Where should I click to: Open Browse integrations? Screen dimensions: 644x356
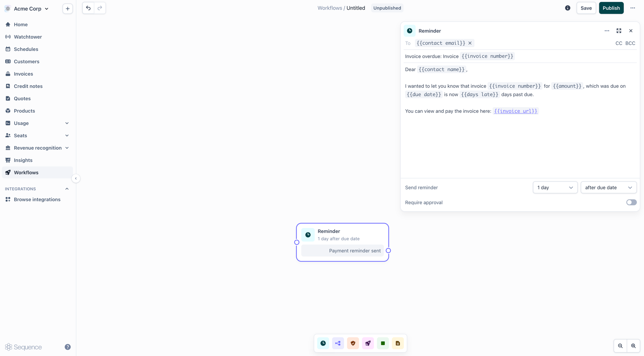37,199
